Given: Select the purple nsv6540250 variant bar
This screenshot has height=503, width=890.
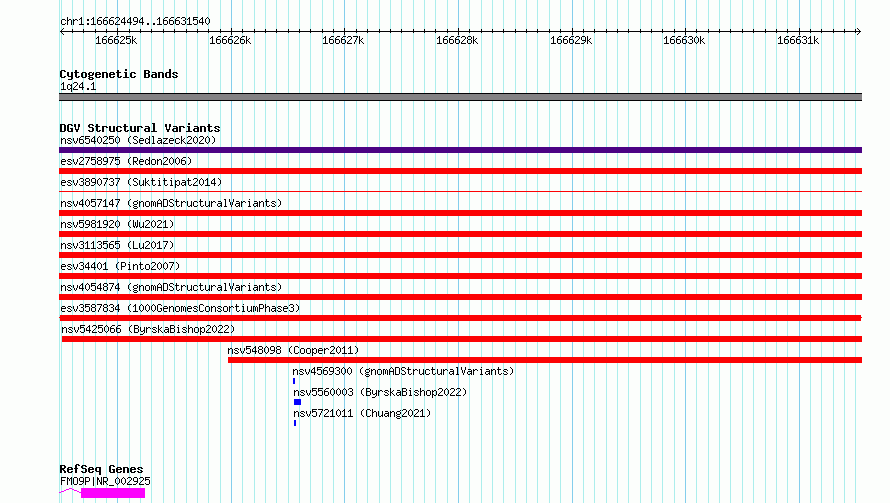Looking at the screenshot, I should coord(460,150).
